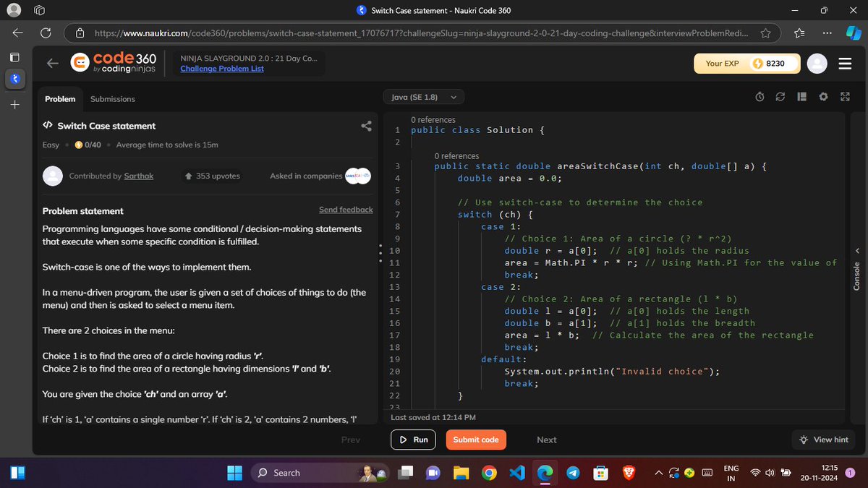Image resolution: width=868 pixels, height=488 pixels.
Task: Open the Copilot sidebar icon
Action: click(852, 33)
